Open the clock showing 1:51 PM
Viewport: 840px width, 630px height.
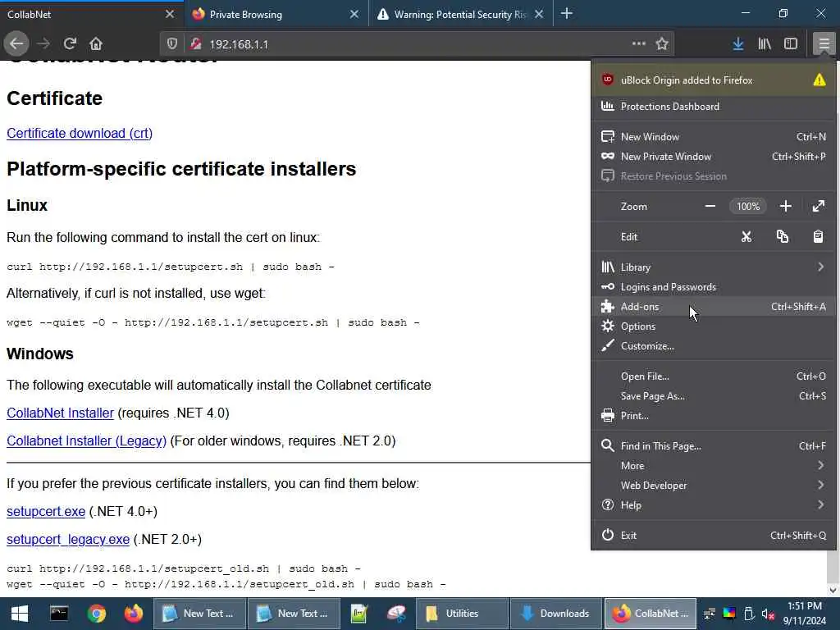804,614
